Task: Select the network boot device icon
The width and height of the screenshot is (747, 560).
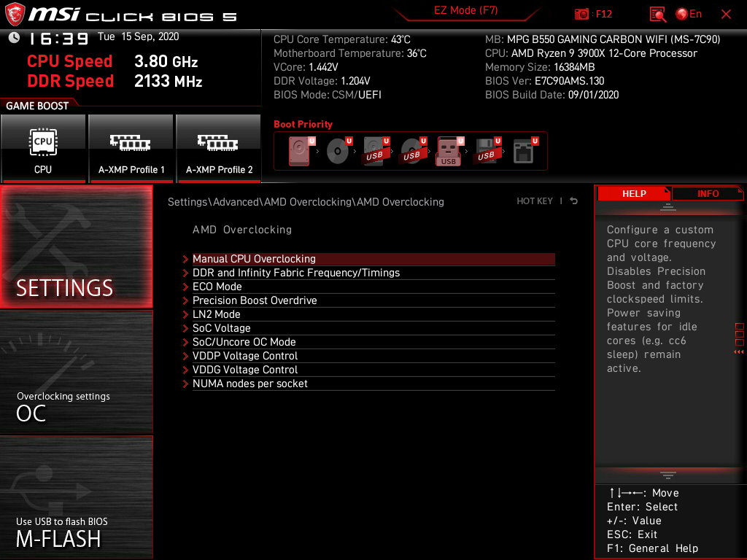Action: [x=525, y=151]
